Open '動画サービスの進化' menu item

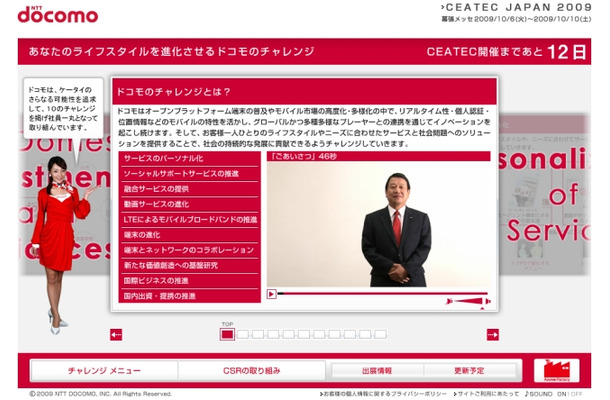pyautogui.click(x=190, y=204)
